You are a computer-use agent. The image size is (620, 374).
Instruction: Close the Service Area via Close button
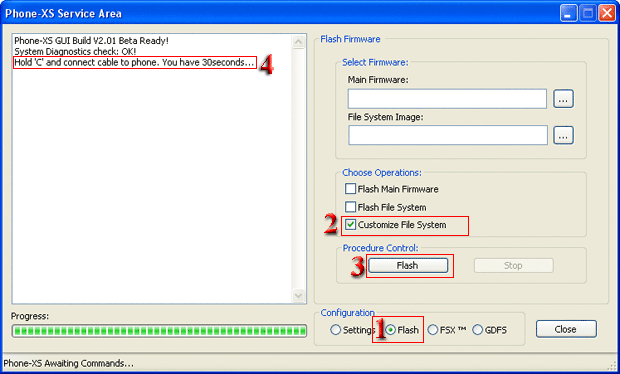coord(566,329)
